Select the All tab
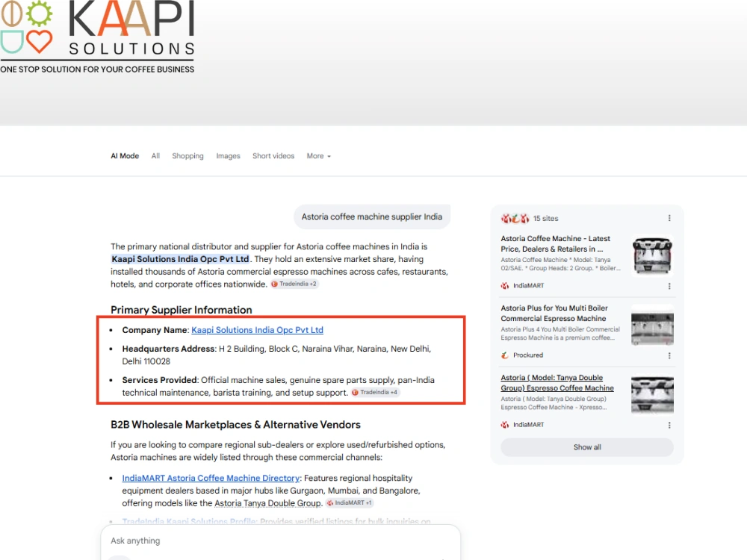747x560 pixels. click(155, 156)
